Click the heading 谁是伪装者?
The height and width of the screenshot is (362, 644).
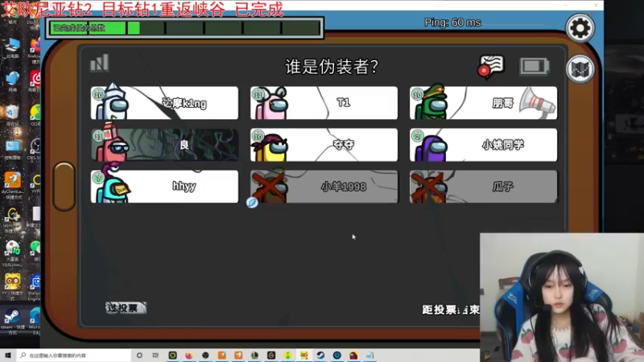[332, 67]
